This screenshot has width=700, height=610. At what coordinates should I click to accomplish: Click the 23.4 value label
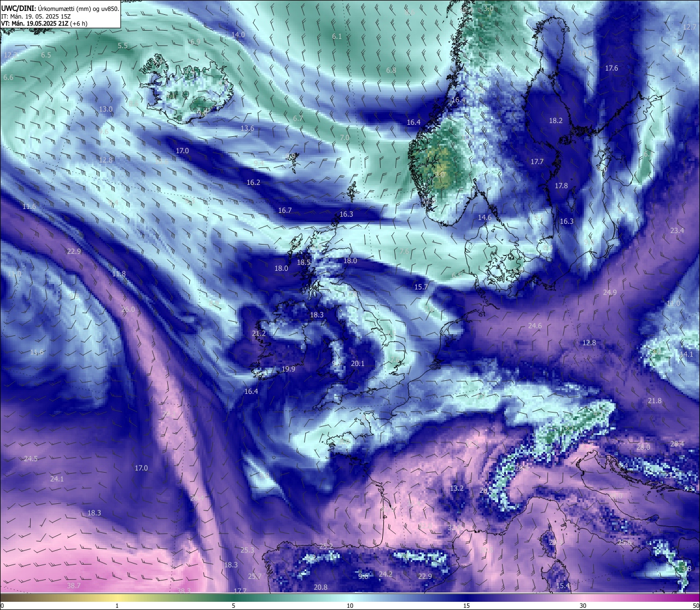pyautogui.click(x=677, y=230)
